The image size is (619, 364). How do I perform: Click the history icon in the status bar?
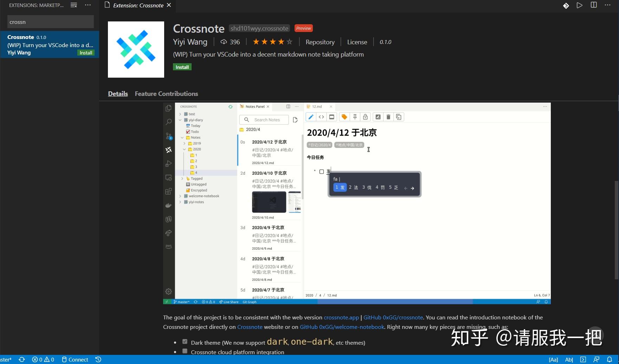(98, 359)
